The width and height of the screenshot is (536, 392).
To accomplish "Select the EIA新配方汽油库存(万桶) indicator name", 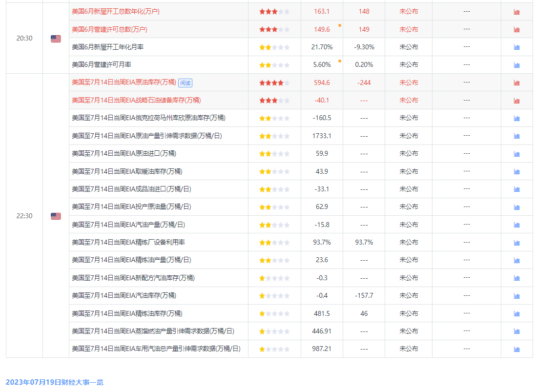I will 133,278.
